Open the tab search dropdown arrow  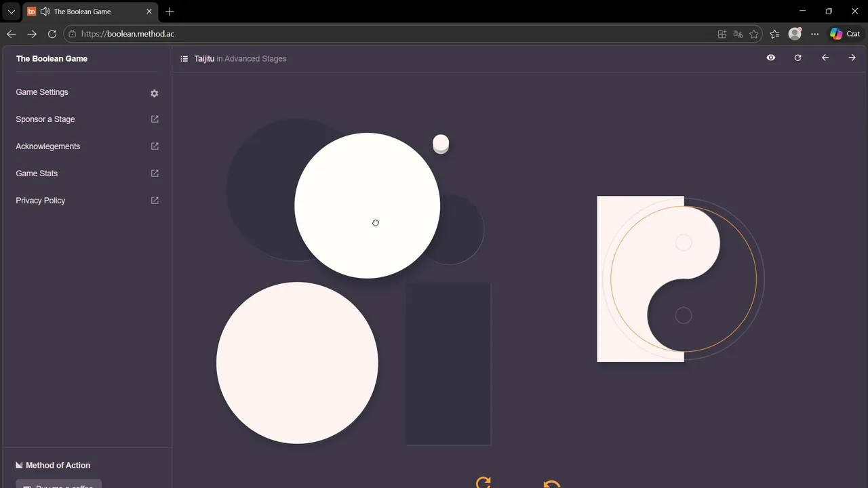(x=12, y=12)
